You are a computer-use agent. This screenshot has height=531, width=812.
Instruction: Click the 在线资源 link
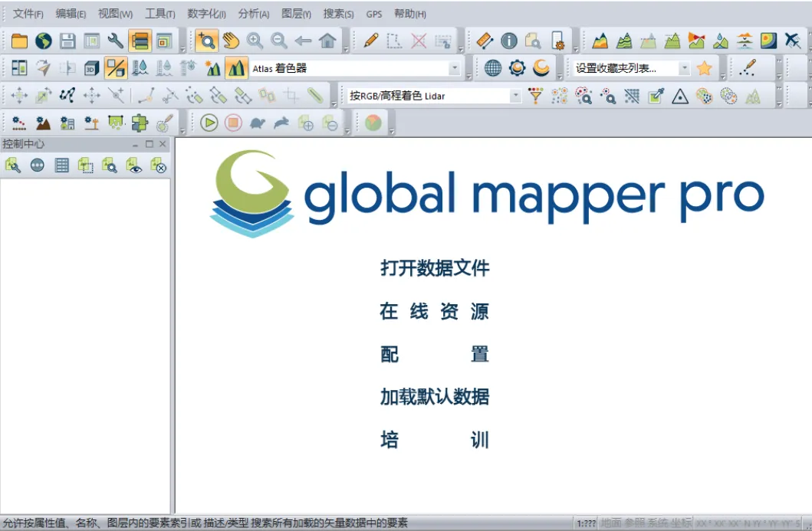(x=434, y=311)
